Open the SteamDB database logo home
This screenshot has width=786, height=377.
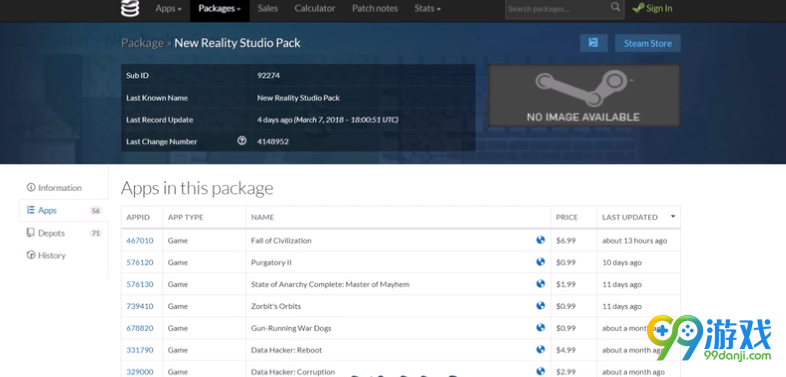point(130,8)
